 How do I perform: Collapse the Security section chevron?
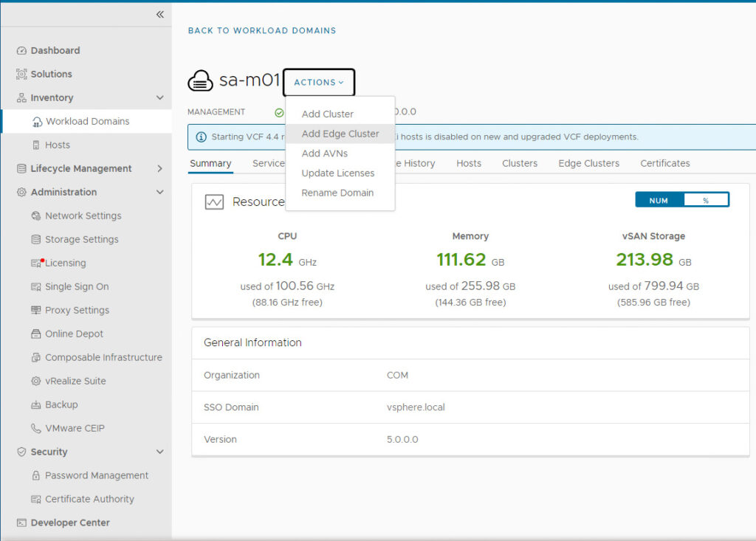160,452
